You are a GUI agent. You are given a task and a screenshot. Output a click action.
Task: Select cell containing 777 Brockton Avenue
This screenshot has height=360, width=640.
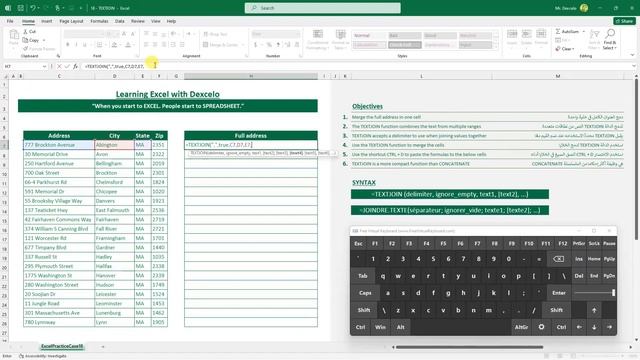pyautogui.click(x=58, y=145)
